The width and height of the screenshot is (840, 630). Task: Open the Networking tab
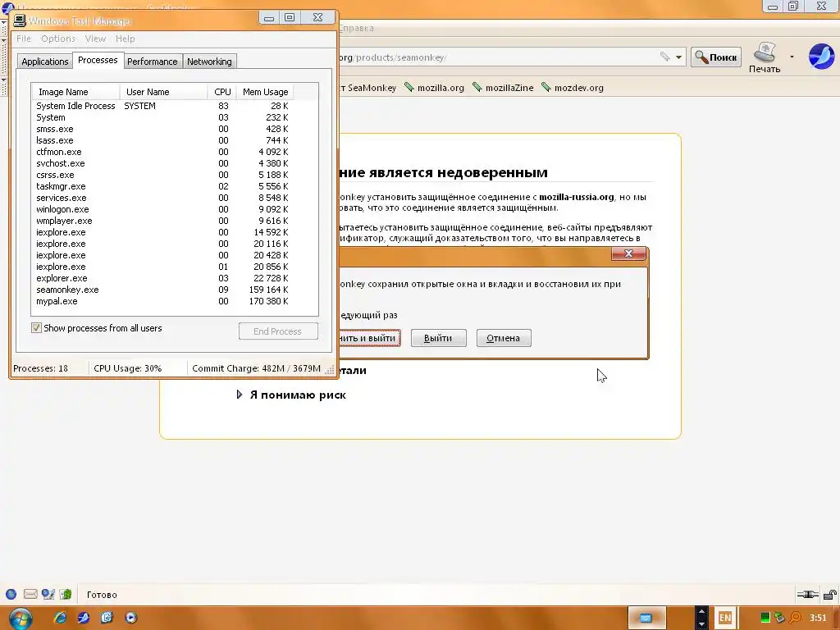[209, 61]
